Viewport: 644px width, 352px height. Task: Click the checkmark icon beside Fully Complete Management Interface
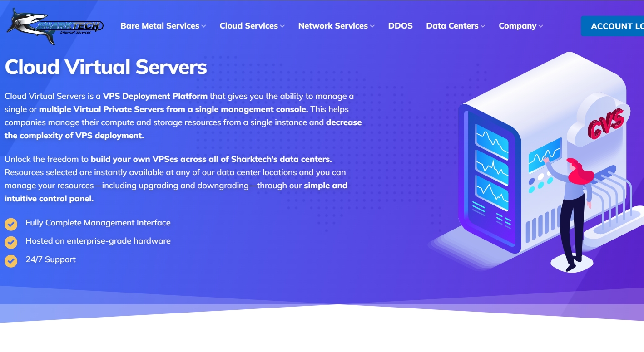(11, 224)
